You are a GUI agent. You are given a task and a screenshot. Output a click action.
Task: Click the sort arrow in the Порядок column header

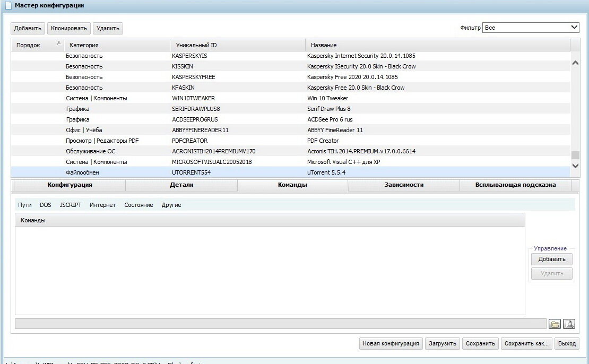coord(58,43)
